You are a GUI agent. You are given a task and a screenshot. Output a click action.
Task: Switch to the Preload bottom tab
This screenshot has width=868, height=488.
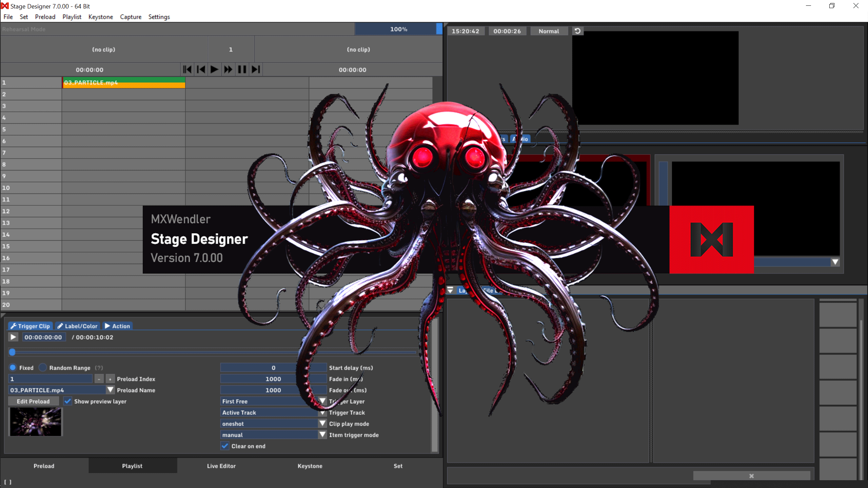pos(44,466)
